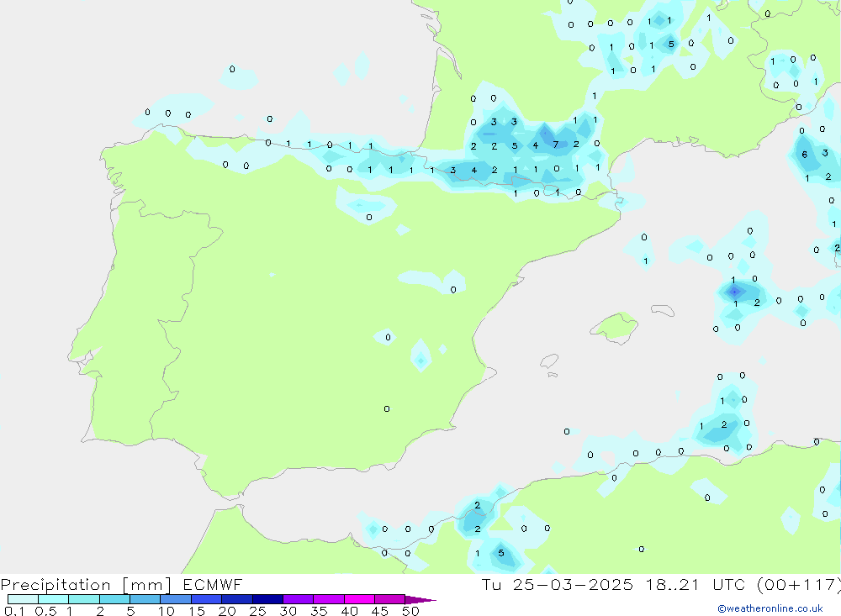Click the 35–40 mm violet legend swatch

pyautogui.click(x=328, y=599)
